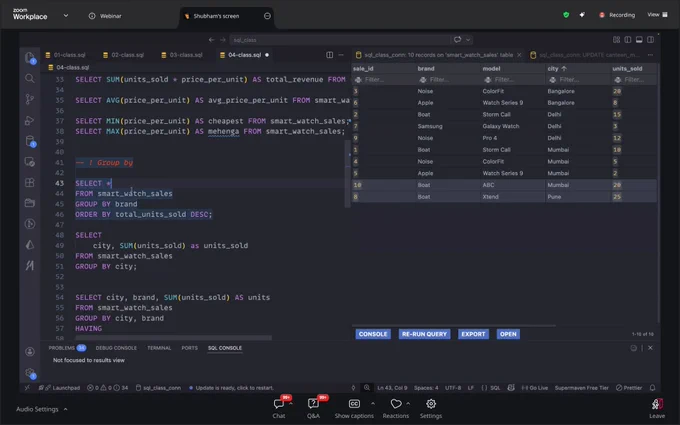The image size is (680, 425).
Task: Open Zoom Reactions
Action: click(396, 404)
